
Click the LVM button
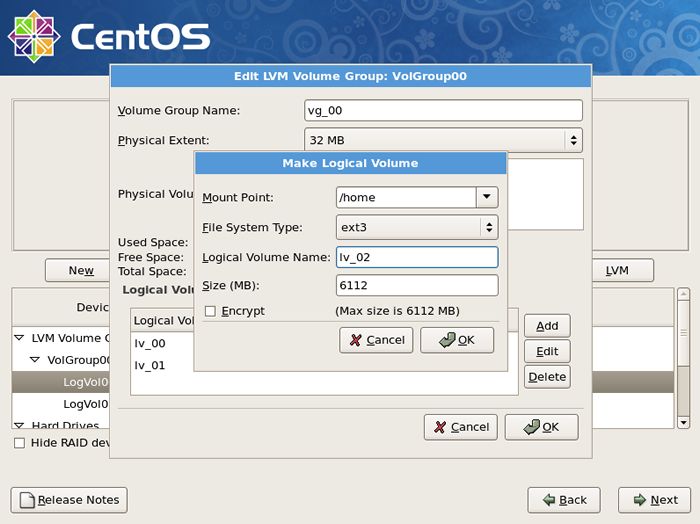click(x=622, y=270)
